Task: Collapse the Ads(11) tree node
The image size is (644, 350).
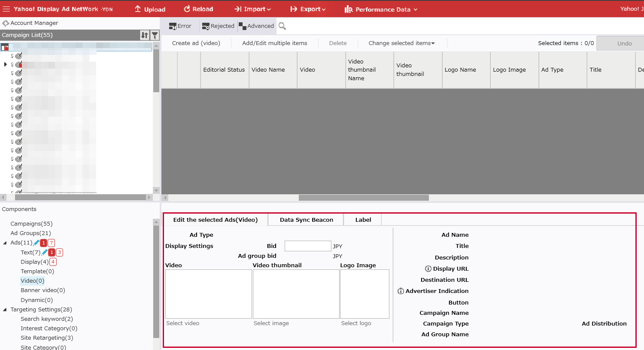Action: (x=5, y=243)
